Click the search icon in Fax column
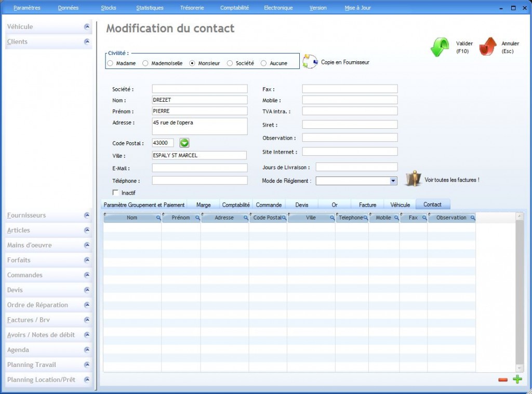Screen dimensions: 532x394 (x=424, y=218)
